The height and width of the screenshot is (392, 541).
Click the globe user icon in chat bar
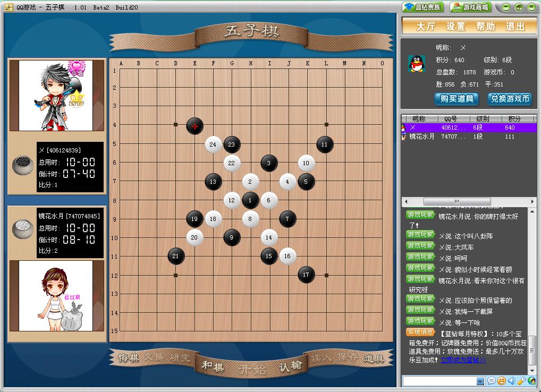pyautogui.click(x=531, y=381)
